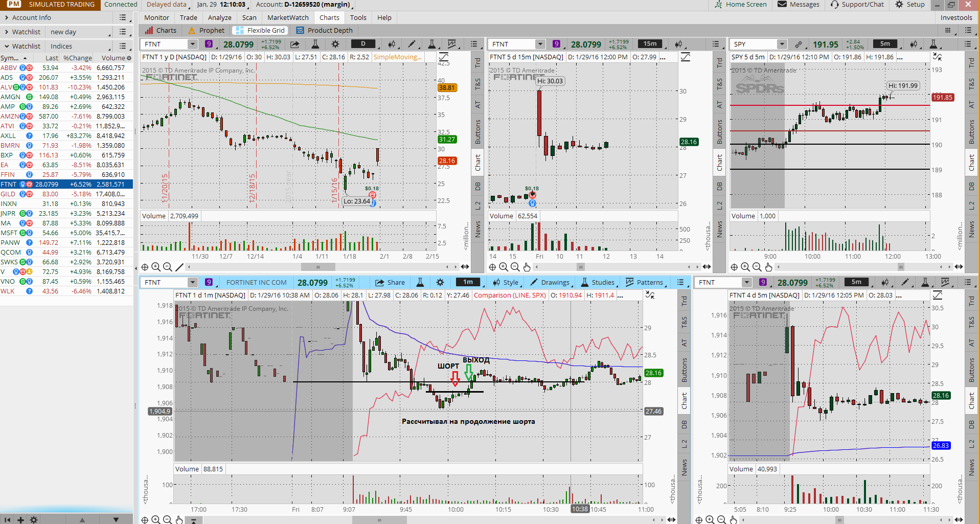This screenshot has height=524, width=980.
Task: Open the Trade tab
Action: point(189,17)
